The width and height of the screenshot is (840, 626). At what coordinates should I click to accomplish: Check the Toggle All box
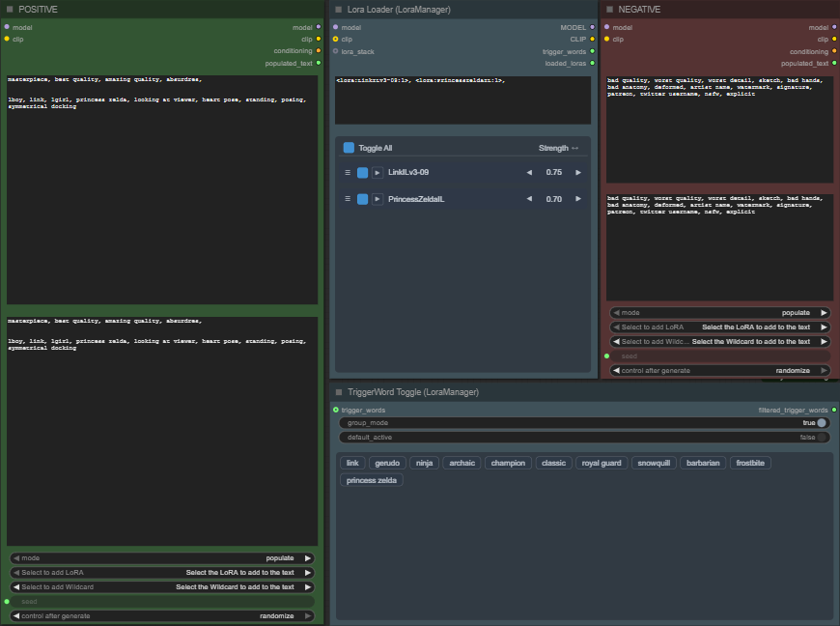349,148
